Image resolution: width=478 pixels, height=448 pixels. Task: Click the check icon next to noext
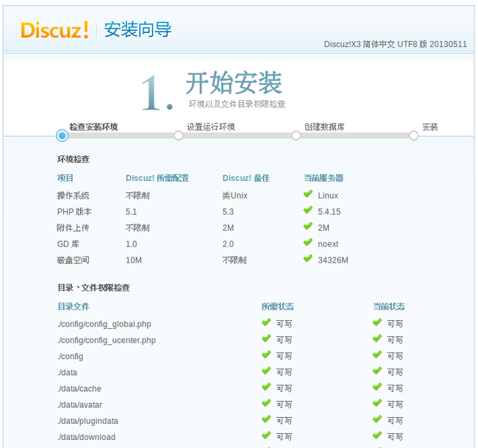tap(308, 242)
